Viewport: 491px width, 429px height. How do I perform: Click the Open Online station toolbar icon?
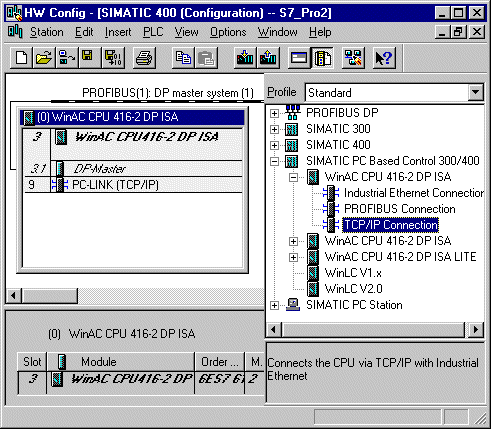66,58
